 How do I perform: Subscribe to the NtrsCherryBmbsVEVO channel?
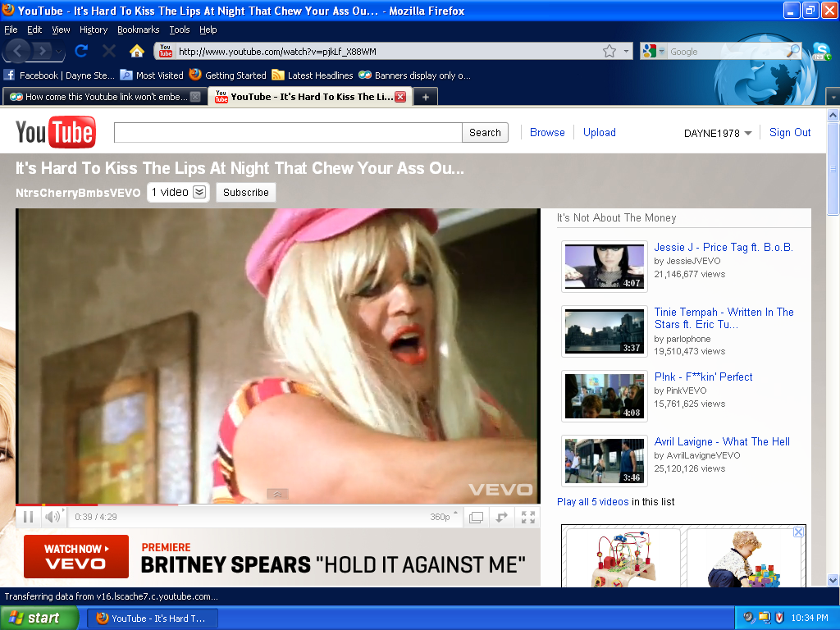[246, 192]
